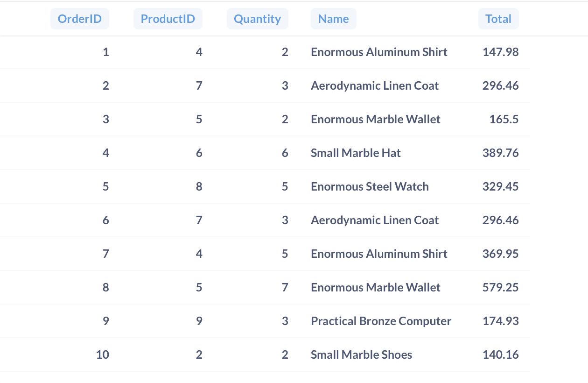
Task: Select the Small Marble Hat name cell
Action: [x=356, y=153]
